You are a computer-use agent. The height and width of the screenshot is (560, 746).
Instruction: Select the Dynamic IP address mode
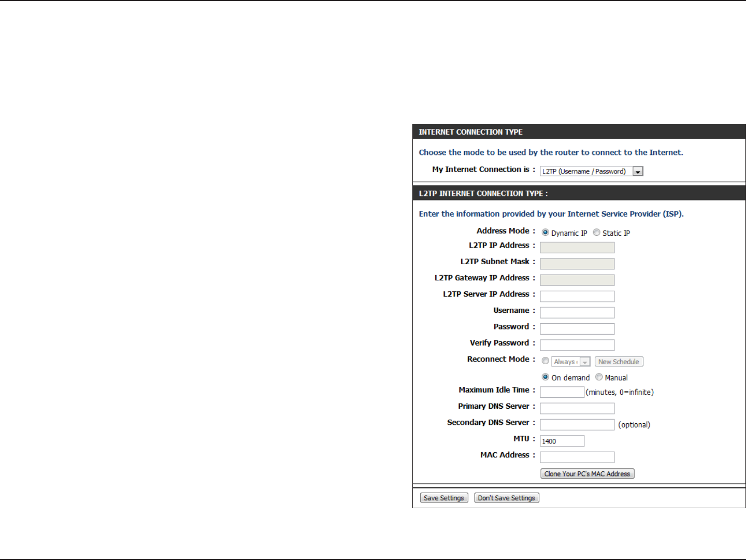[545, 233]
